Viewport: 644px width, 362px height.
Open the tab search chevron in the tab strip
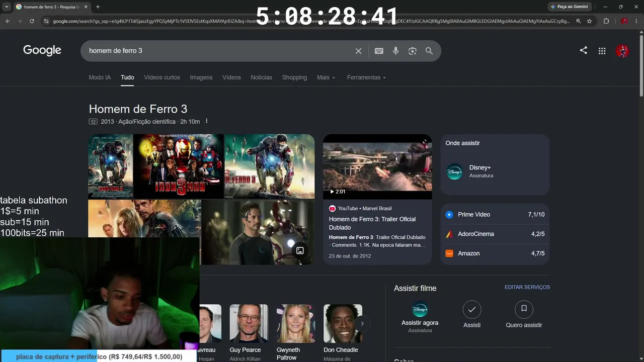pos(7,7)
